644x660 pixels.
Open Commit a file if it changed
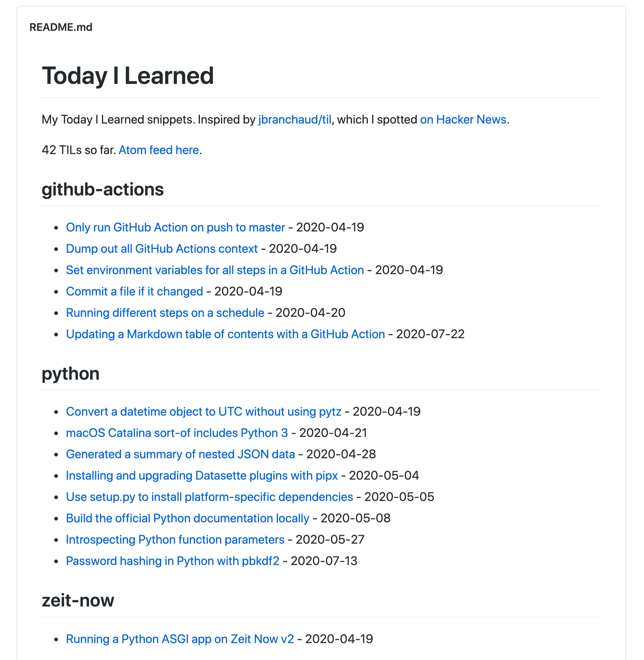point(134,291)
